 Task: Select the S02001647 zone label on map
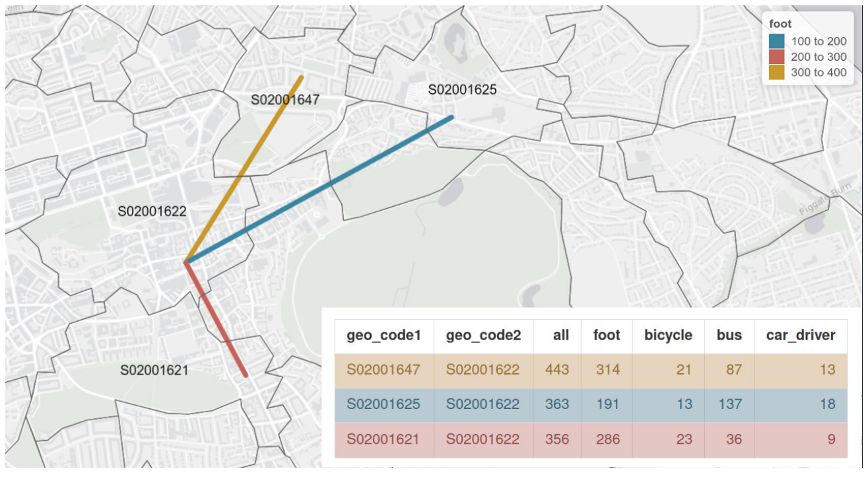coord(285,100)
